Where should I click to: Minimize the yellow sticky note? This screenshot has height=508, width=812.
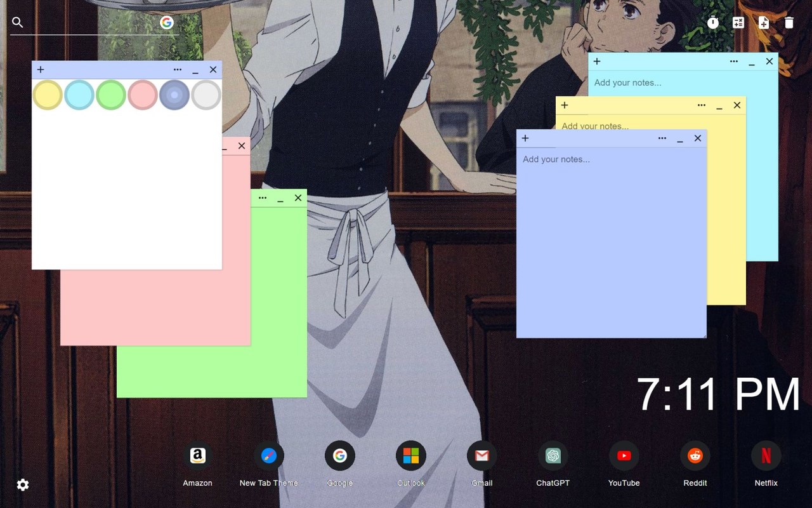pyautogui.click(x=719, y=105)
